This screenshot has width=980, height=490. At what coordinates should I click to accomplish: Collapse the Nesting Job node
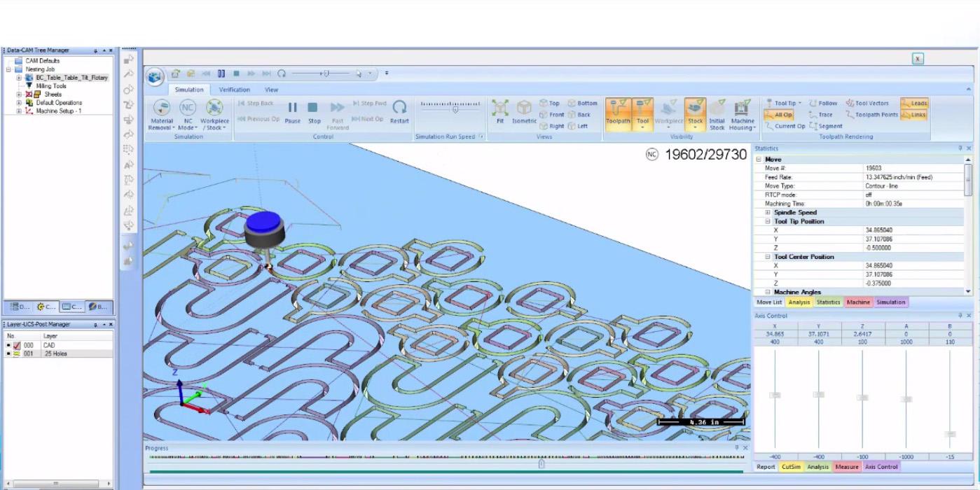point(8,69)
